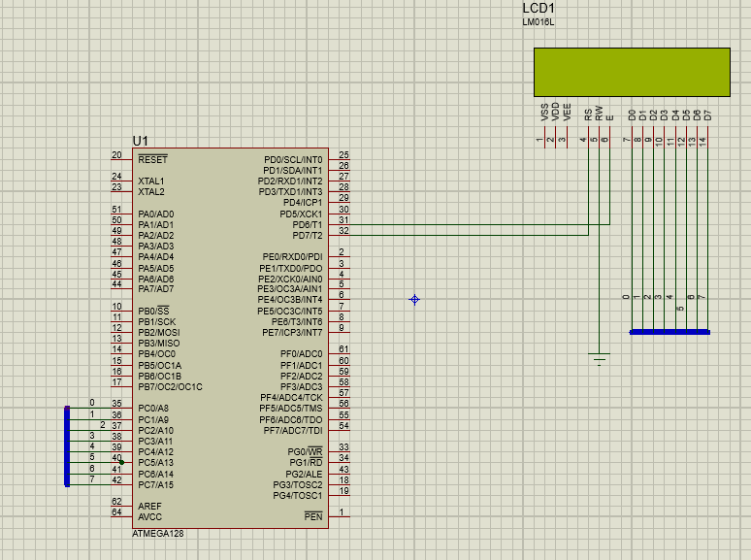Viewport: 751px width, 560px height.
Task: Click the PG0/WR pin 33
Action: pyautogui.click(x=339, y=451)
